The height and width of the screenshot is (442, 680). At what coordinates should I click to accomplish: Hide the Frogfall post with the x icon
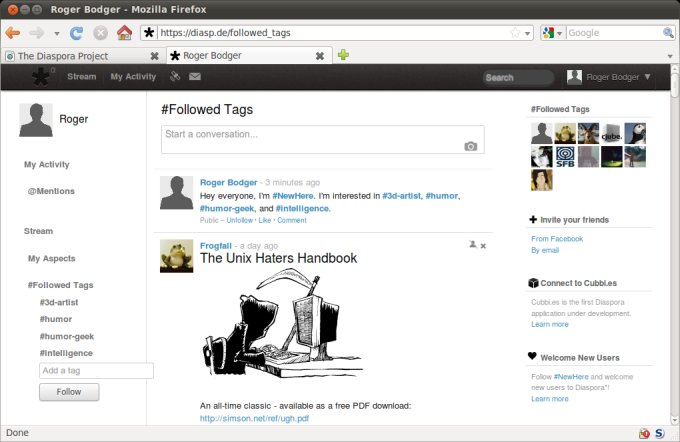(x=483, y=245)
